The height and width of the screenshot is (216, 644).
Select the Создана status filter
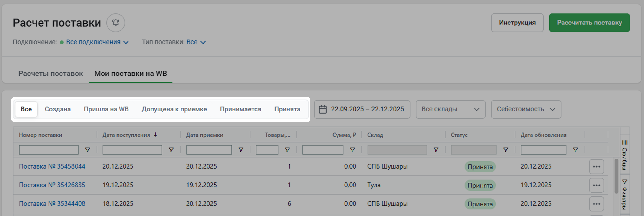[58, 109]
